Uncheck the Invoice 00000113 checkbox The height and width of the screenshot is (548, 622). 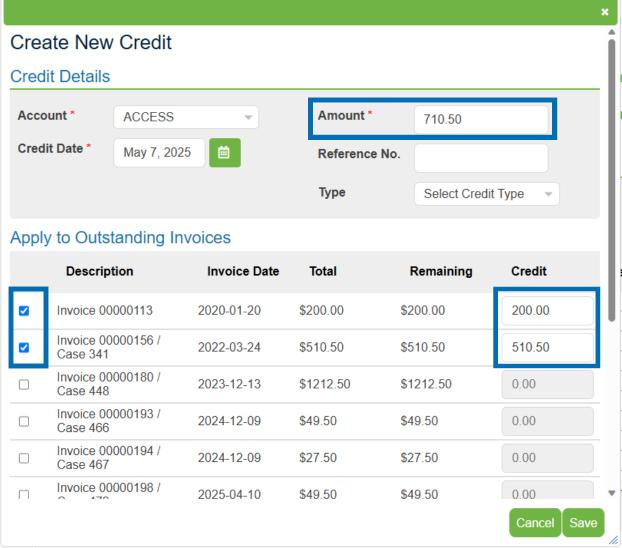[25, 311]
